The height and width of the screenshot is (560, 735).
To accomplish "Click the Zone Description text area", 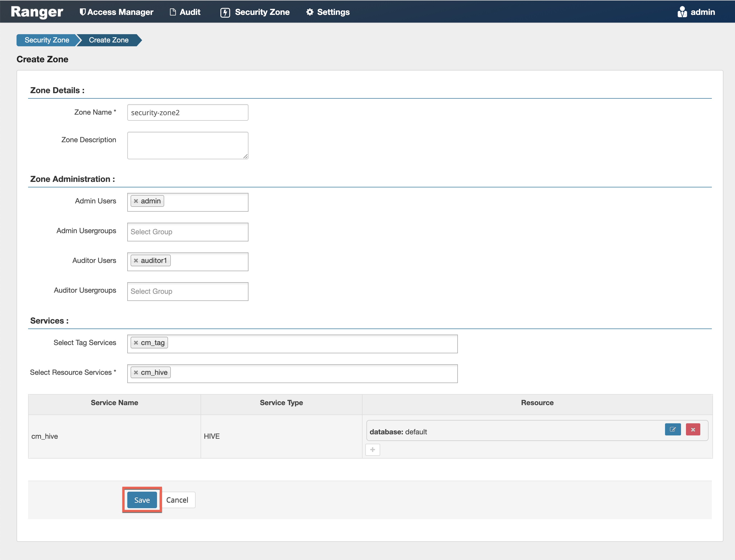I will click(x=188, y=145).
